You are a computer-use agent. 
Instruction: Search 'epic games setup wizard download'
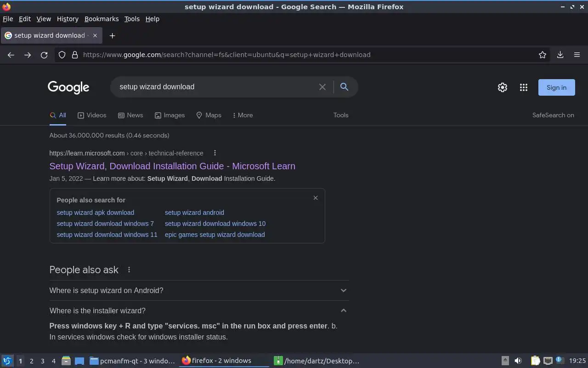point(215,235)
